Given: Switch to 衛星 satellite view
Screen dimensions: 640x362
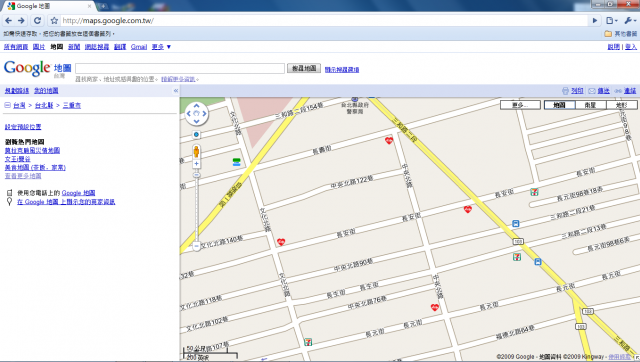Looking at the screenshot, I should pos(590,105).
